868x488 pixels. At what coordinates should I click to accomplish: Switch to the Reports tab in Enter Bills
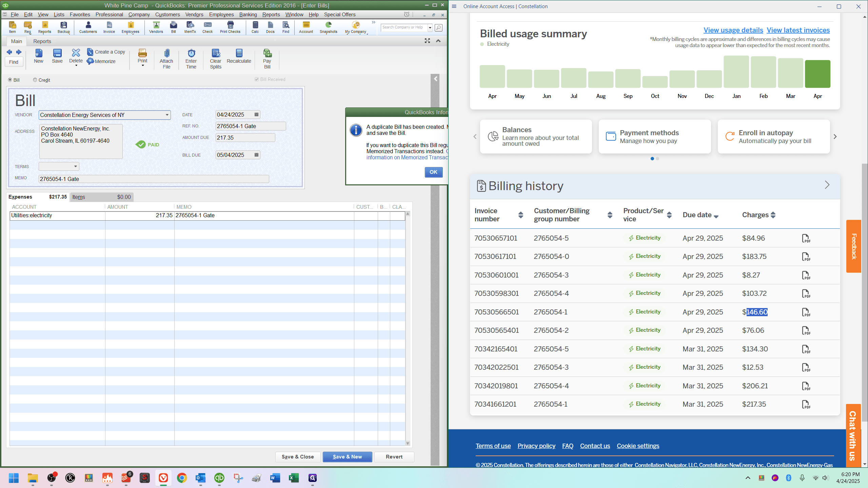click(42, 41)
